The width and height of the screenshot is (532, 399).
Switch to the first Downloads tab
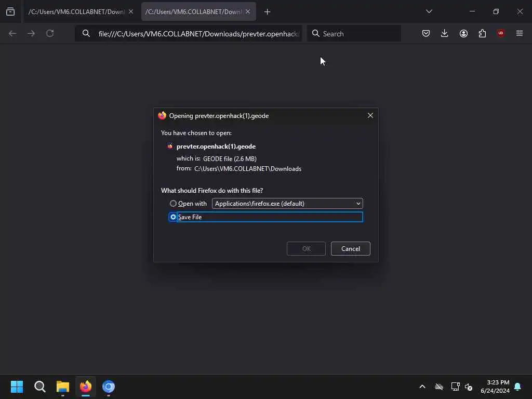click(x=77, y=11)
